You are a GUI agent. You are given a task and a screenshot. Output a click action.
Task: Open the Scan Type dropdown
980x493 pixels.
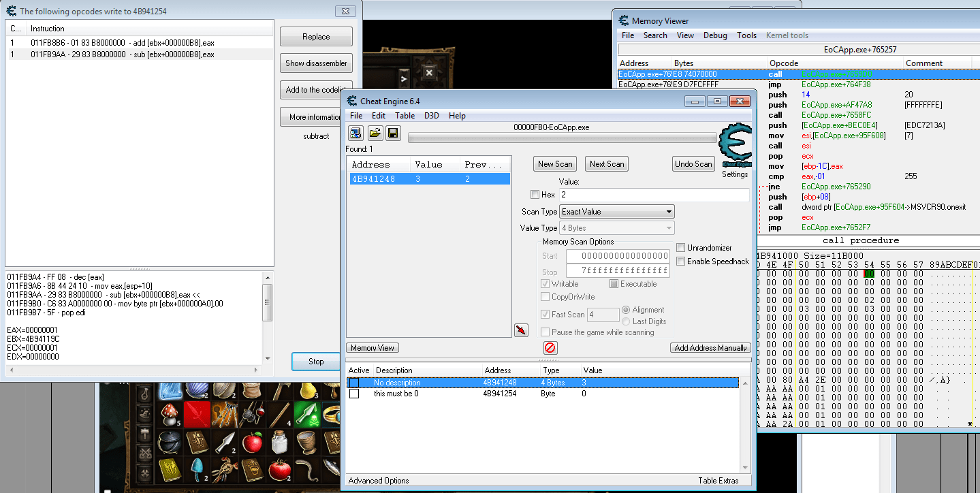616,212
